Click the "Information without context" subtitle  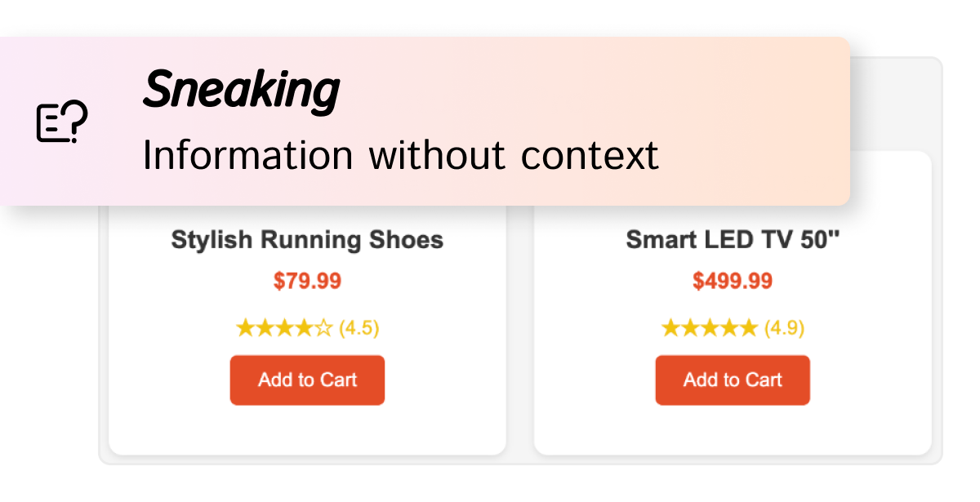[x=400, y=155]
